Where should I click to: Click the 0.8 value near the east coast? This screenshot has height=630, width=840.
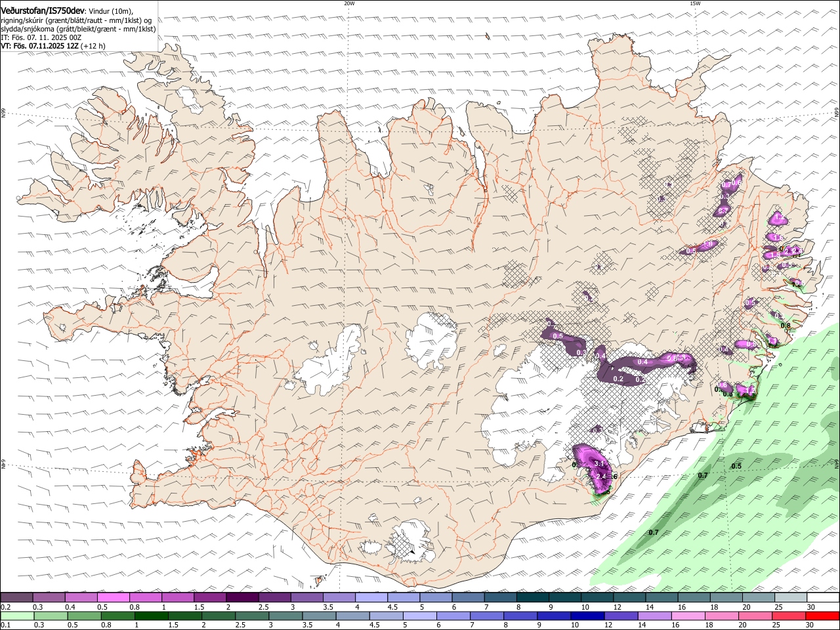click(785, 325)
